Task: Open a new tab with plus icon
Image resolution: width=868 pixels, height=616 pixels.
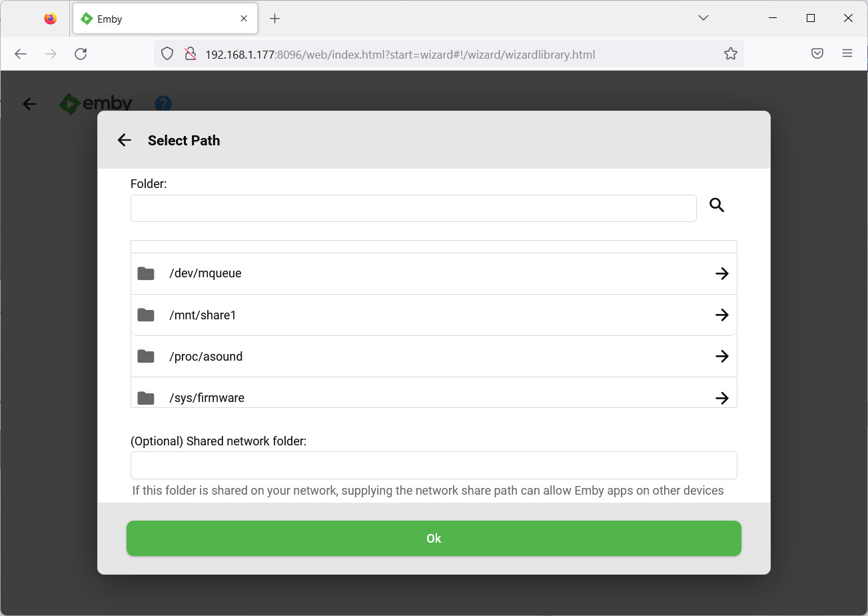Action: [x=274, y=19]
